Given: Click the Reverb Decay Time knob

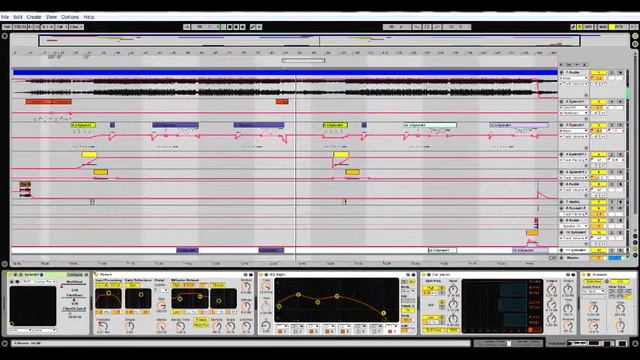Looking at the screenshot, I should (x=180, y=326).
